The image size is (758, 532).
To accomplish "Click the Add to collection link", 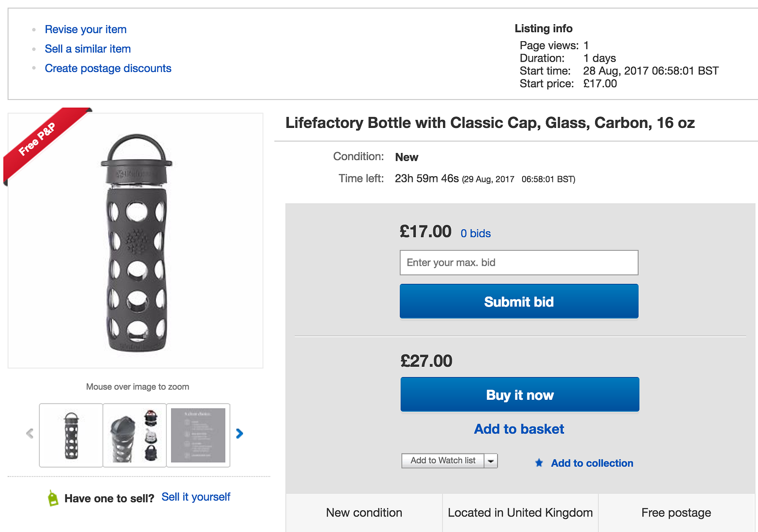I will tap(592, 463).
